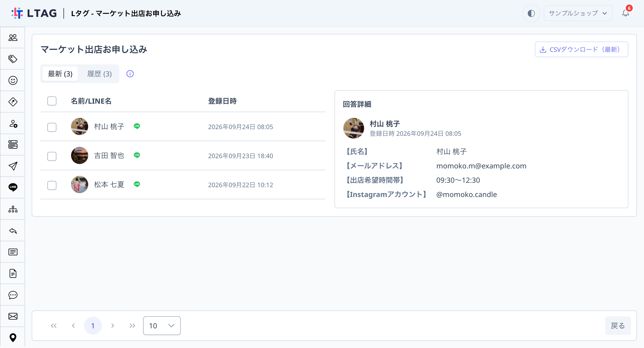The width and height of the screenshot is (644, 348).
Task: Click CSVダウンロード（最新） button
Action: (581, 49)
